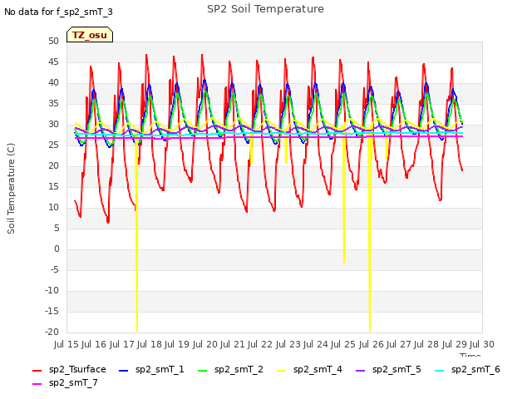Screen dimensions: 532x399
Task: Click the Jul 27 x-axis tick label
Action: click(399, 344)
